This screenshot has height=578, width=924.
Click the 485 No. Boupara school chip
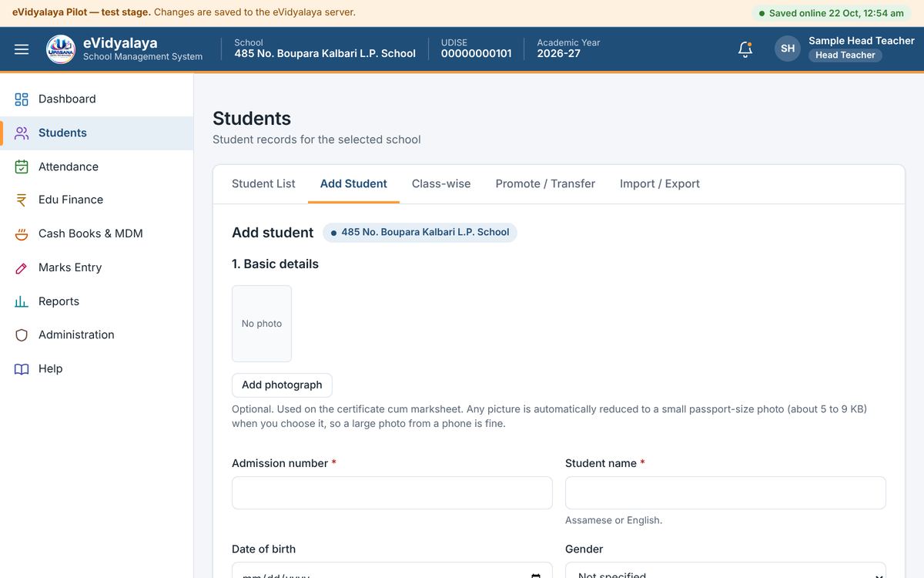point(420,232)
